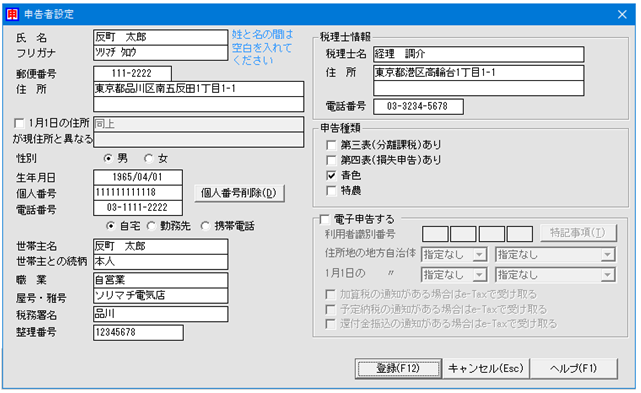Click tax accountant 住所 field 東京都港区高輪台
The image size is (641, 393).
[478, 73]
